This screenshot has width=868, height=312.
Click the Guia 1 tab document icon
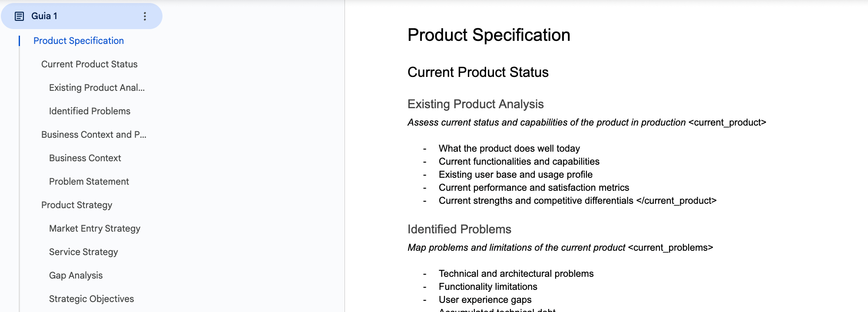[x=19, y=17]
